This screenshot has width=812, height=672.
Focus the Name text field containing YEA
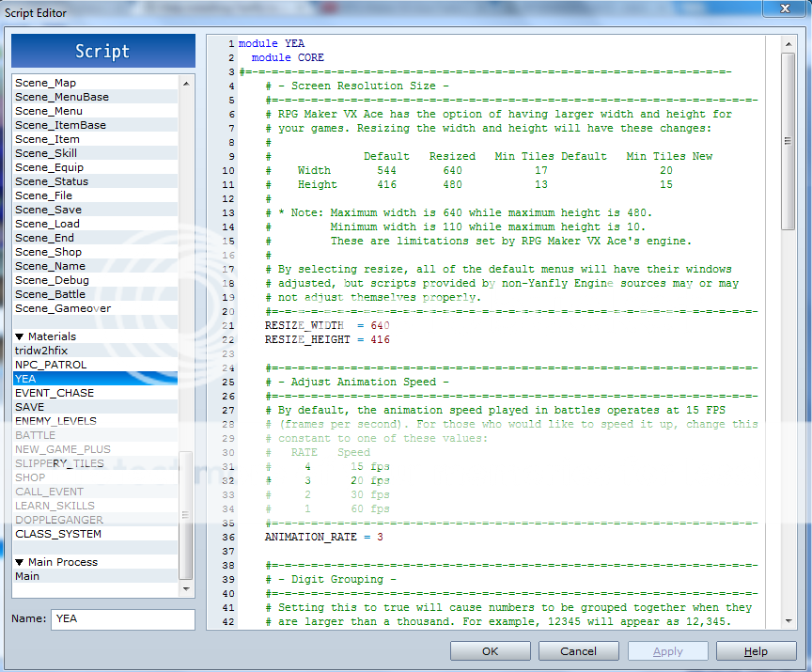click(x=122, y=619)
